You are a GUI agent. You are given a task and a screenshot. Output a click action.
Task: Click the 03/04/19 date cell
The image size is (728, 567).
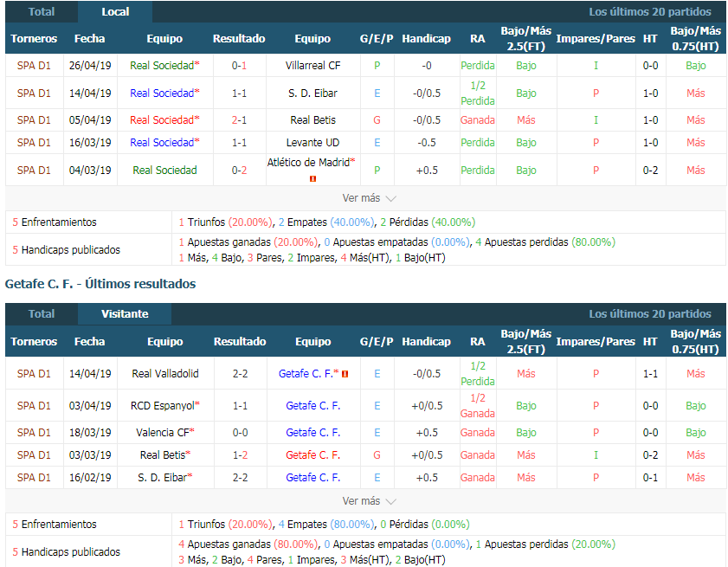pos(90,406)
